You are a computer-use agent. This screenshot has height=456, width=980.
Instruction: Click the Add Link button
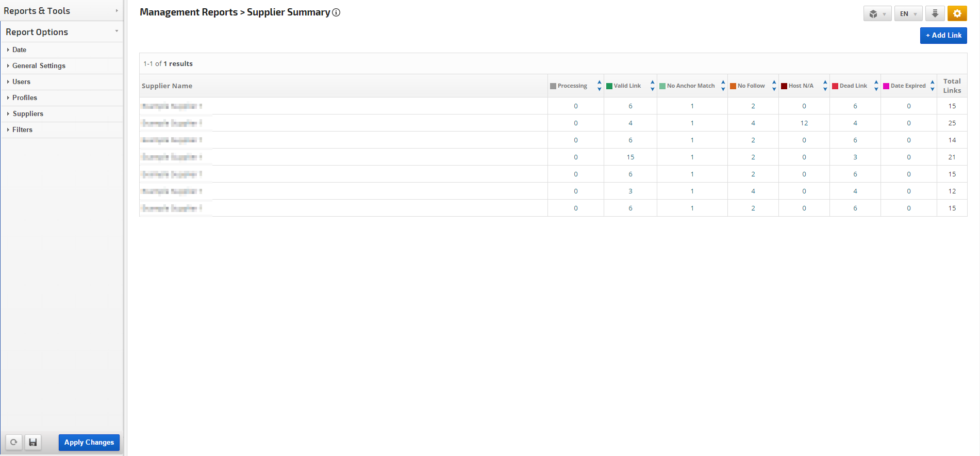click(943, 36)
